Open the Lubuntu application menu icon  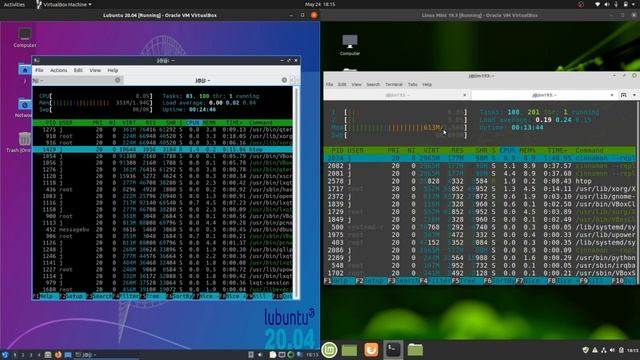coord(5,355)
